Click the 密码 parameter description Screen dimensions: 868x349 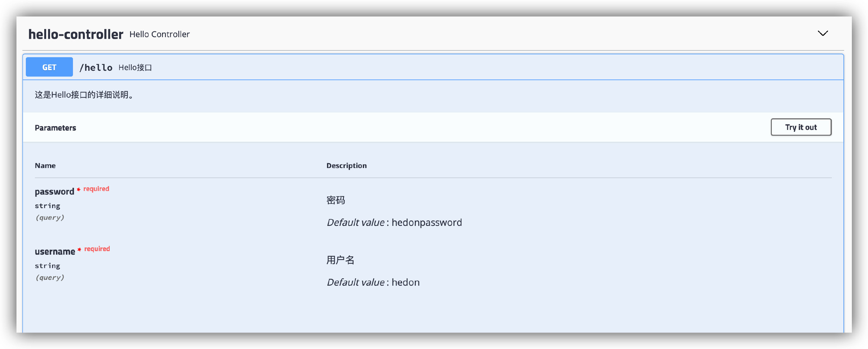[335, 200]
